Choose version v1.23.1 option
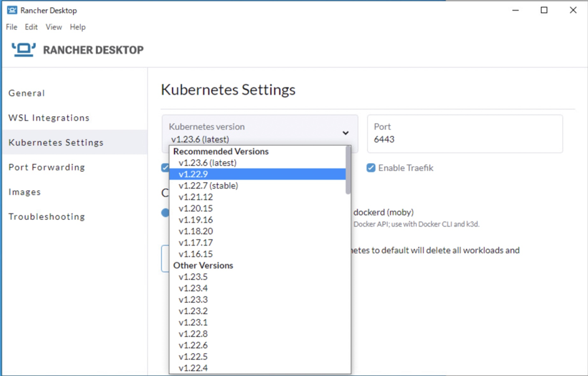This screenshot has height=376, width=588. 257,322
